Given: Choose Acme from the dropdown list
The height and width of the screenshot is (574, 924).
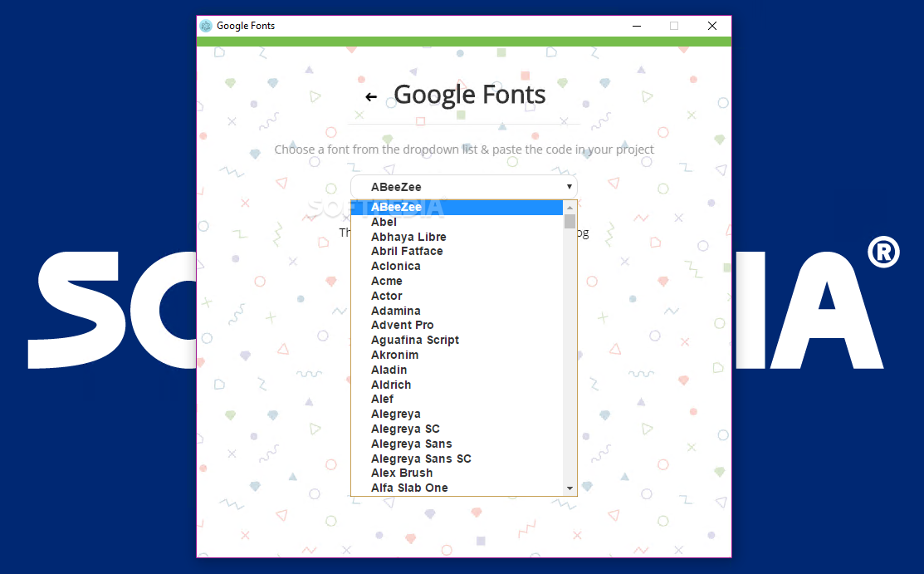Looking at the screenshot, I should (x=457, y=282).
